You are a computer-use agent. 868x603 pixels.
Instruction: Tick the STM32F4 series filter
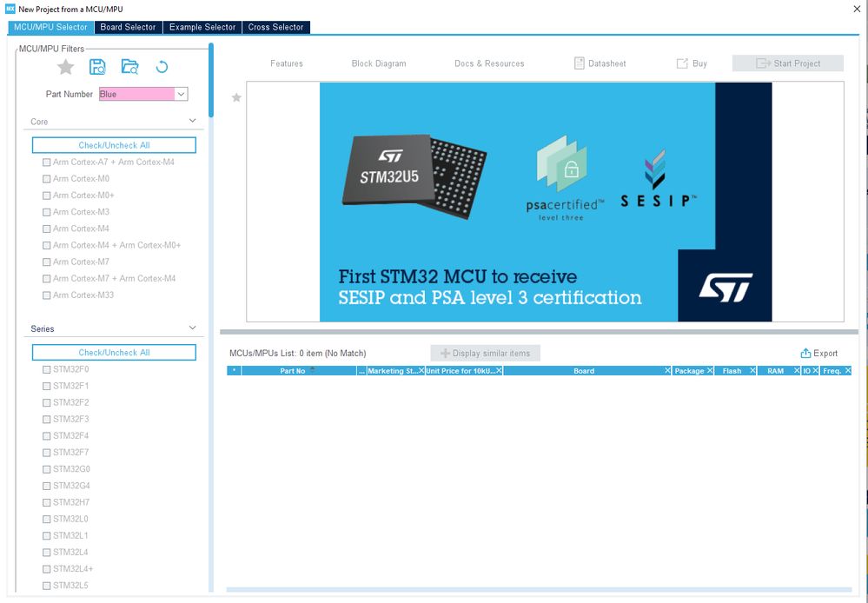[47, 436]
